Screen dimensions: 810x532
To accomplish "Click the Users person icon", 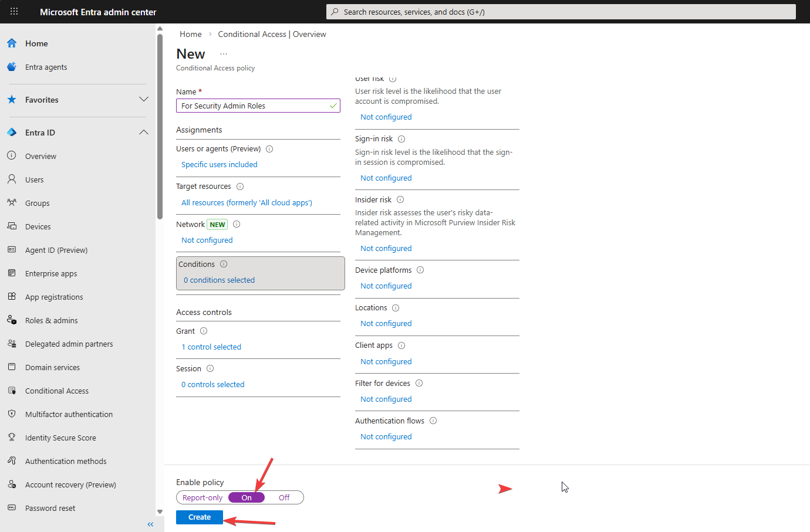I will (x=12, y=179).
